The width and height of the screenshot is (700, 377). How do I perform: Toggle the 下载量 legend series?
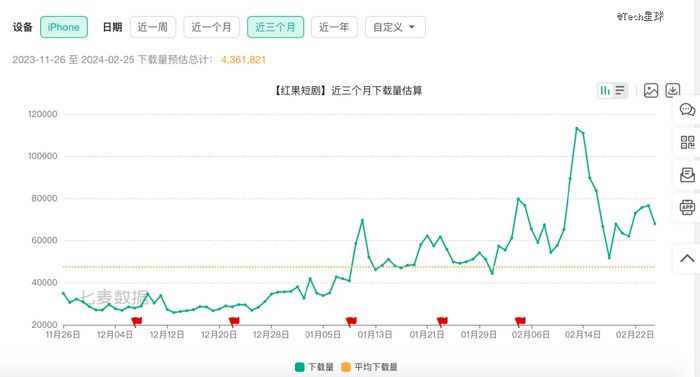point(315,367)
